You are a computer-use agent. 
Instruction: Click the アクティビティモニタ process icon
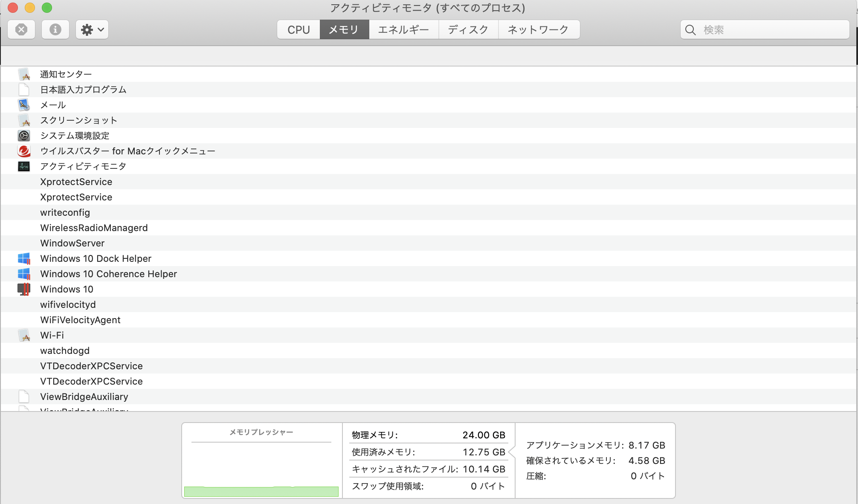24,166
